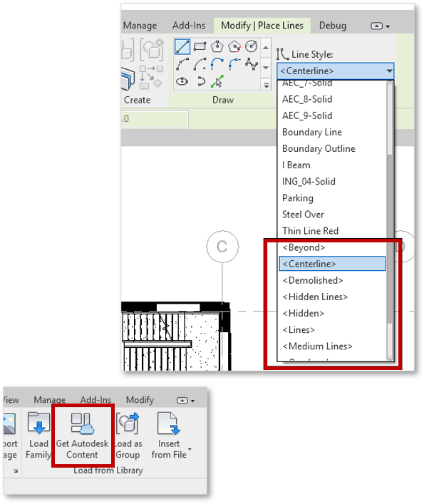Image resolution: width=424 pixels, height=504 pixels.
Task: Select the Rectangle draw tool
Action: click(200, 46)
